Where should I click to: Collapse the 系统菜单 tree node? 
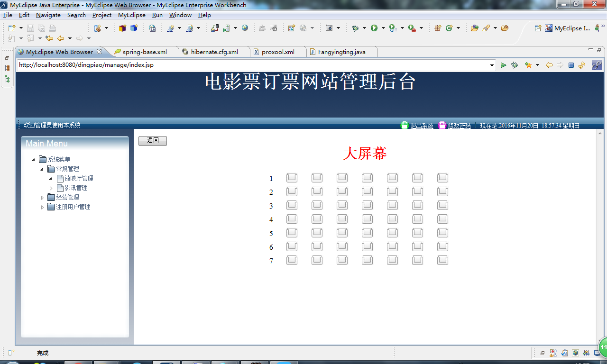tap(33, 160)
